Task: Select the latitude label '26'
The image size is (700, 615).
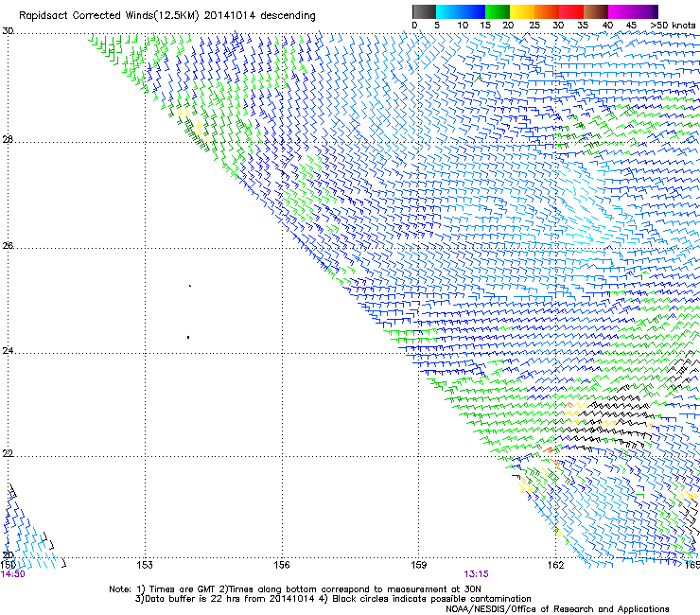Action: 8,245
